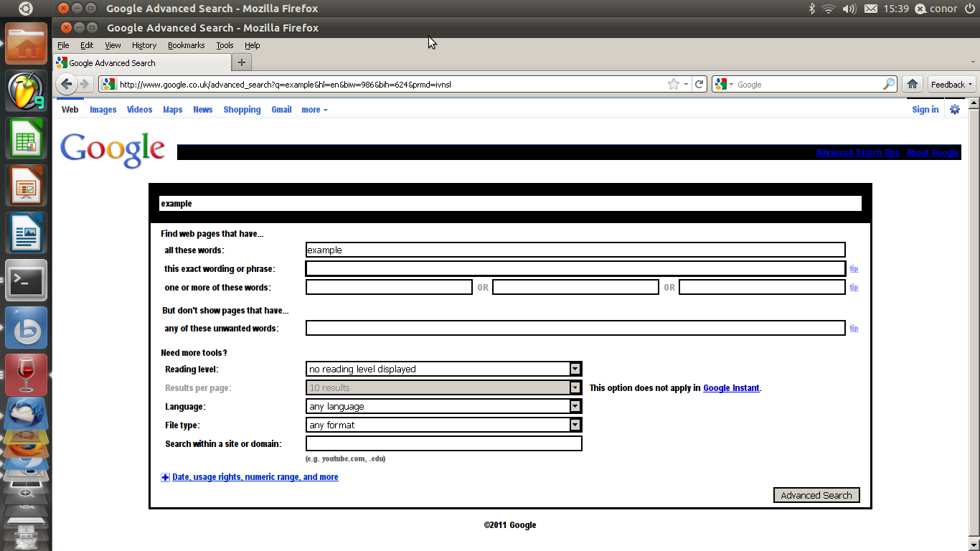
Task: Open the Bookmarks menu
Action: 186,45
